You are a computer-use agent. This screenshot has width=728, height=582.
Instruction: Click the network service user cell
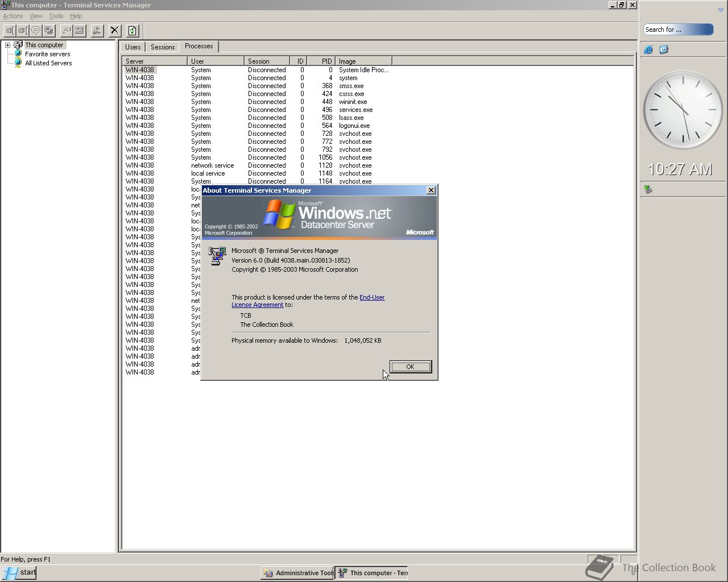(x=213, y=165)
